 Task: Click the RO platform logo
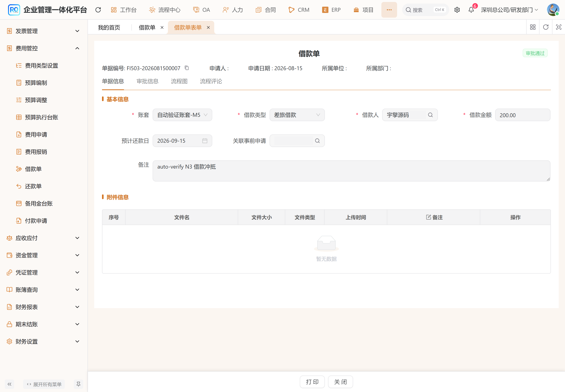(x=14, y=10)
